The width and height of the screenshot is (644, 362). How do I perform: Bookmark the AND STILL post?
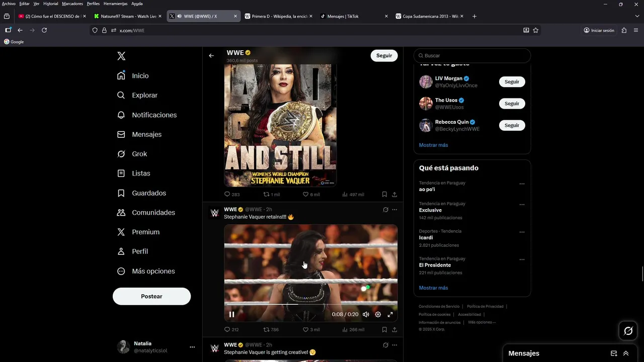point(384,194)
